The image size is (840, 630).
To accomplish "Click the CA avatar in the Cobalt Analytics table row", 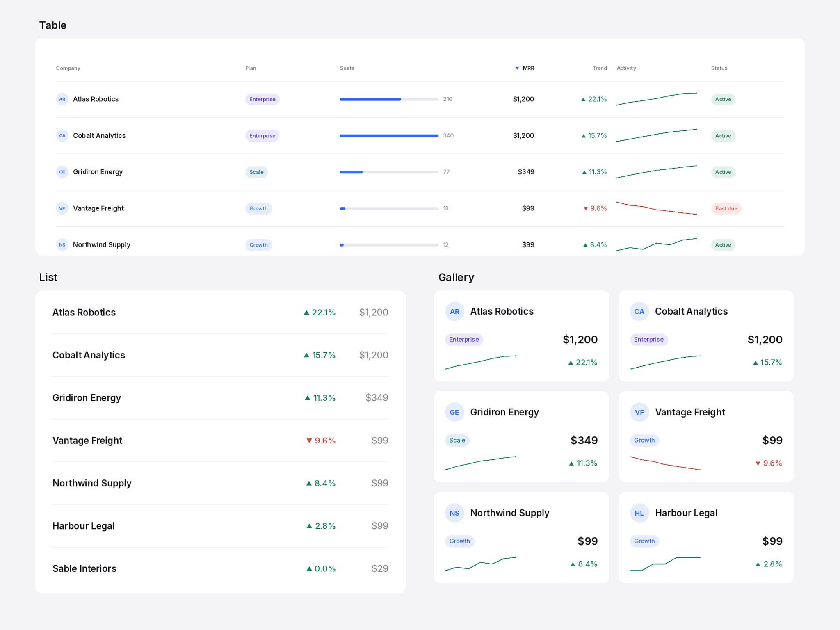I will point(62,136).
